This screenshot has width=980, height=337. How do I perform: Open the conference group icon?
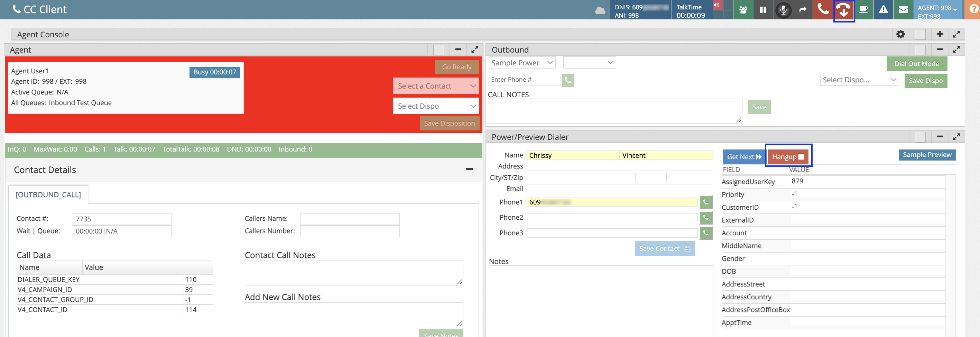click(743, 10)
